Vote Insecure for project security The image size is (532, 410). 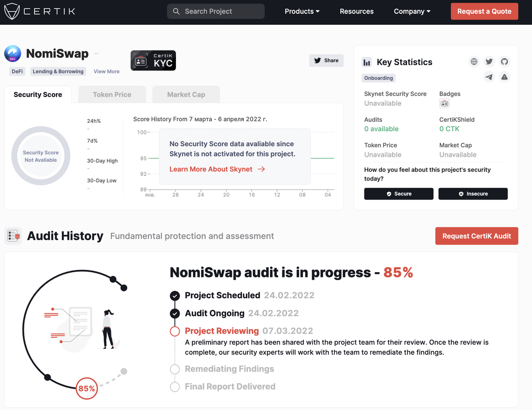tap(473, 194)
